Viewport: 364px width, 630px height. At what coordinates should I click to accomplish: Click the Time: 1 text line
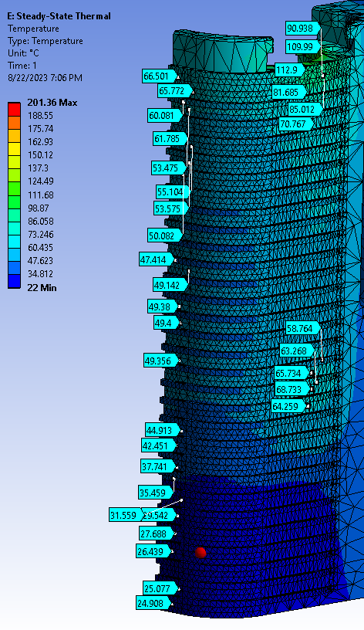pyautogui.click(x=22, y=66)
